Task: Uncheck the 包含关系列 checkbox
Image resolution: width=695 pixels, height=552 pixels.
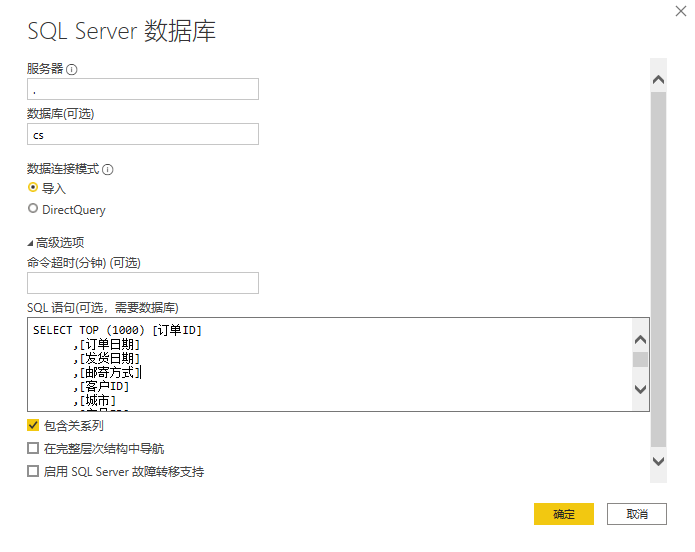Action: (33, 425)
